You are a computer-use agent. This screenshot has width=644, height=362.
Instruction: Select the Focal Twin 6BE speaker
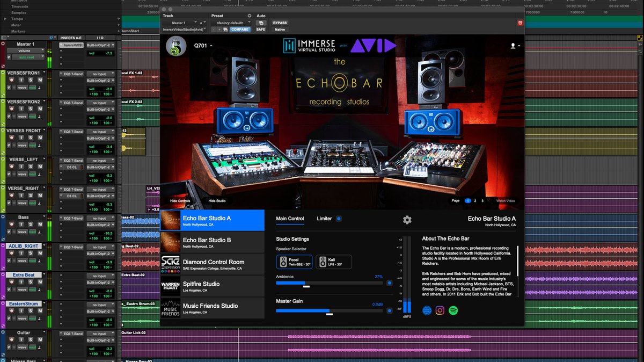point(294,262)
